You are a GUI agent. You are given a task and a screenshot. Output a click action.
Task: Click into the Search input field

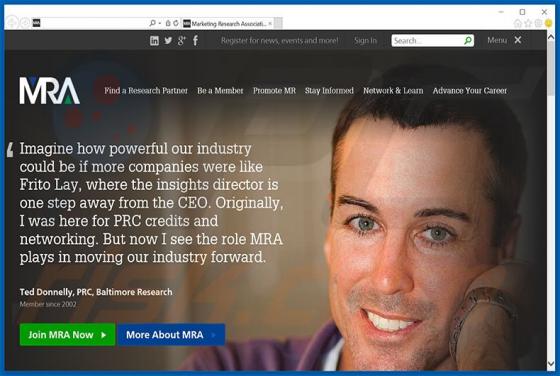428,41
